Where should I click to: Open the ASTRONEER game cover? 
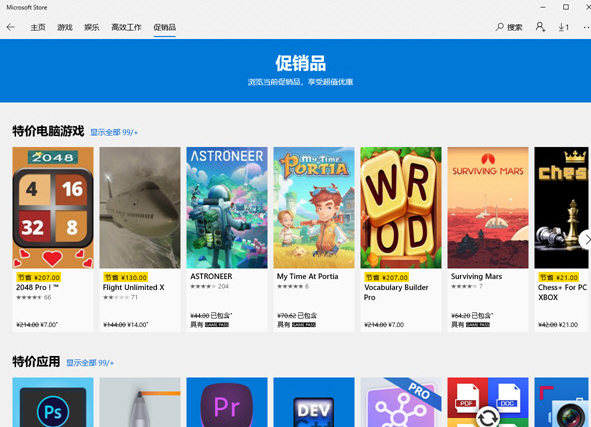[x=227, y=208]
